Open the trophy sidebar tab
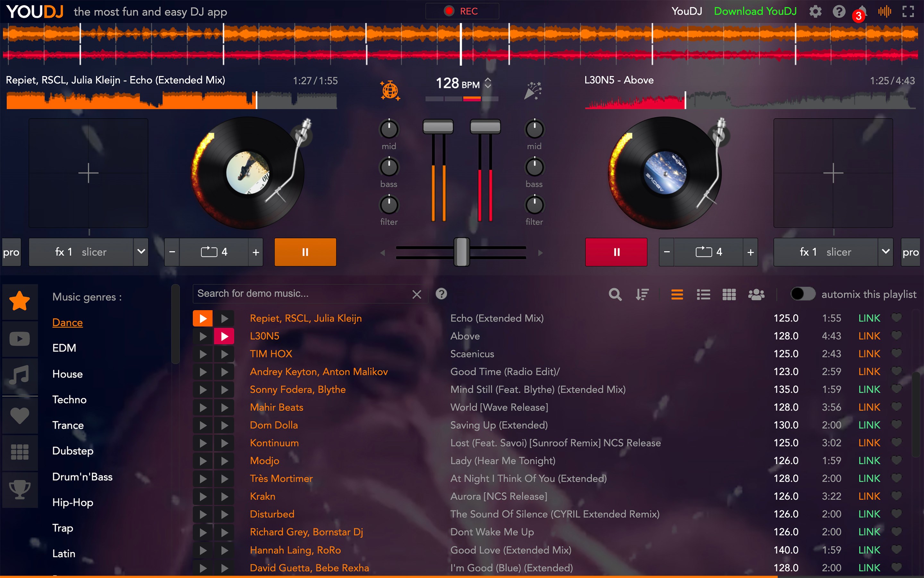The height and width of the screenshot is (578, 924). [x=20, y=489]
